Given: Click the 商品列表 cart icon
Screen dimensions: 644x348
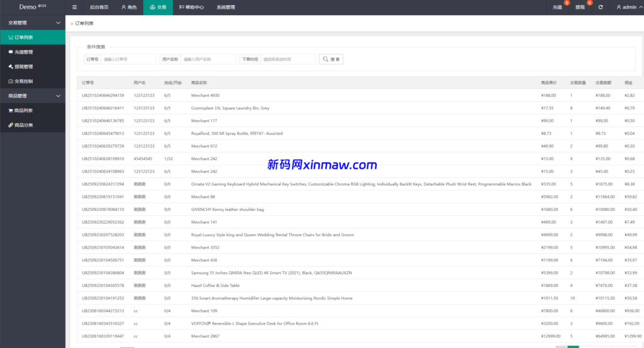Looking at the screenshot, I should tap(10, 111).
